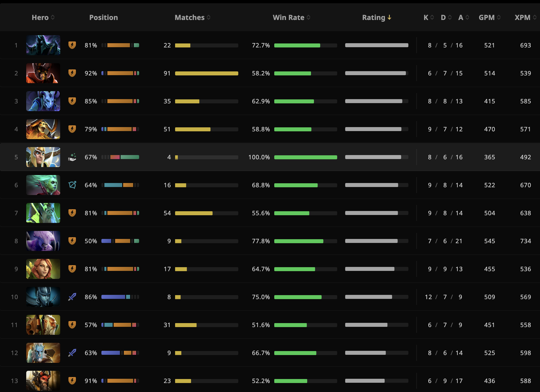Open hero portrait in row 2
The image size is (540, 392).
[43, 73]
